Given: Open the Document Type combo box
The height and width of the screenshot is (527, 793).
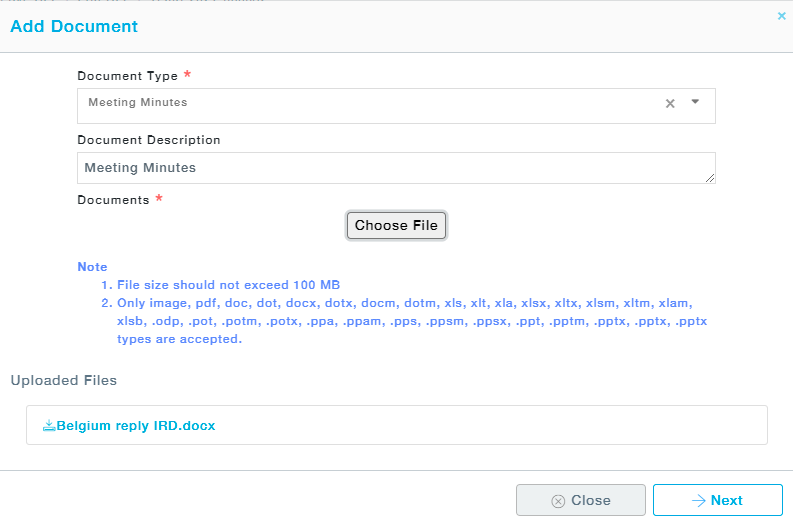Looking at the screenshot, I should [370, 105].
